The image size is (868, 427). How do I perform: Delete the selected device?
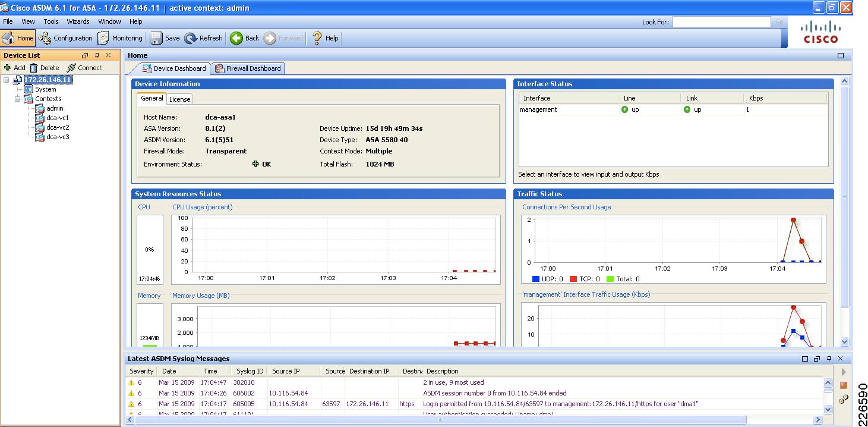tap(45, 68)
